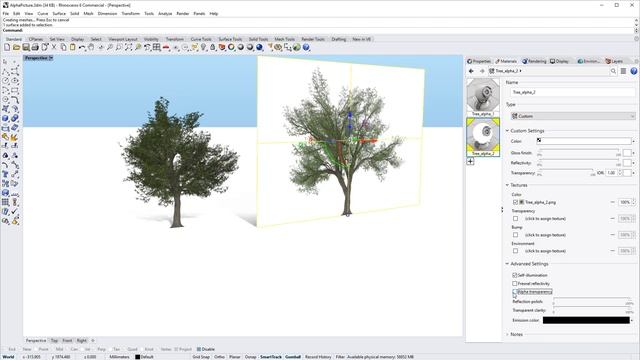The image size is (640, 360).
Task: Switch to the Top viewport tab
Action: point(54,340)
